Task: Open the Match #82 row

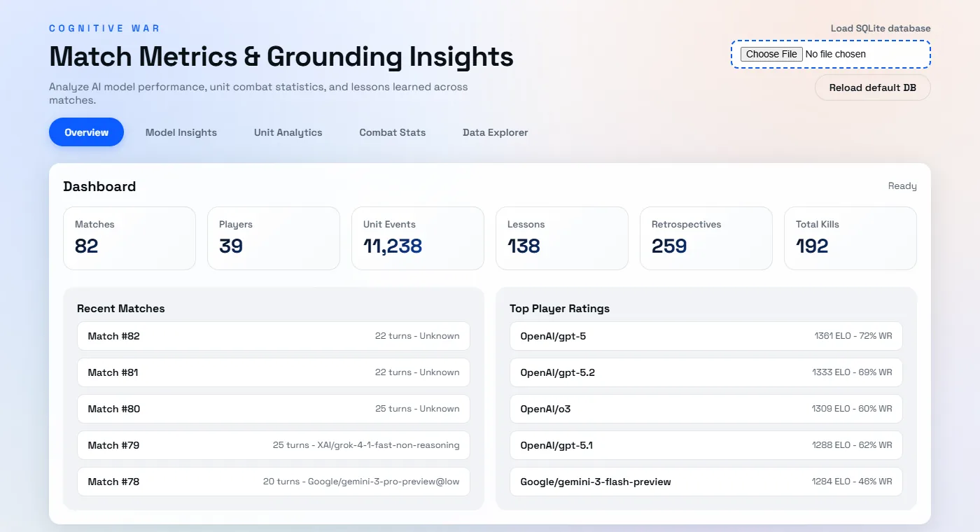Action: coord(274,336)
